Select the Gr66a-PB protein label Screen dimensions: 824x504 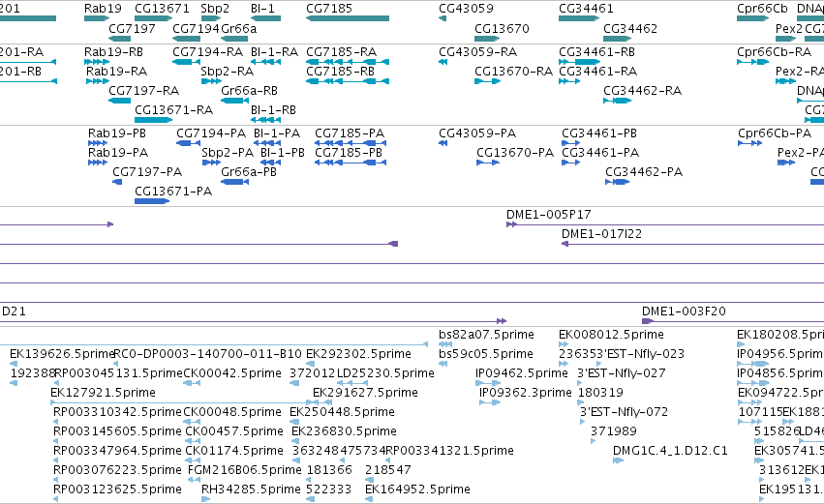coord(249,172)
